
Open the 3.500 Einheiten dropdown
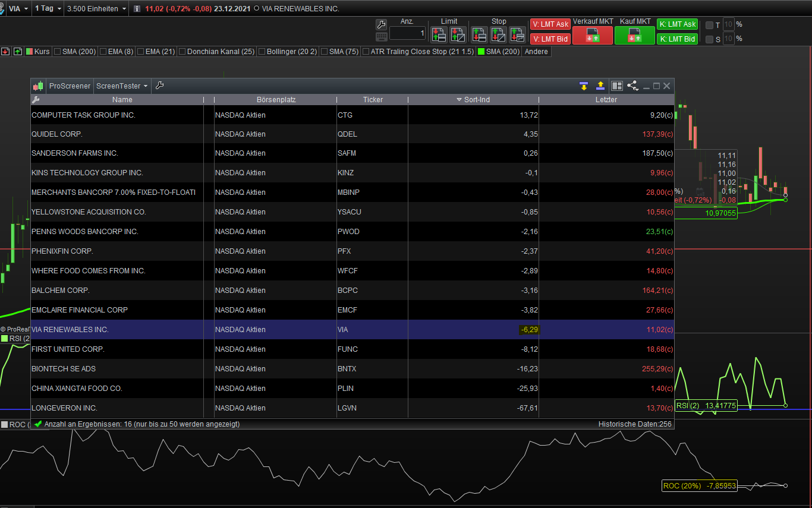(96, 9)
